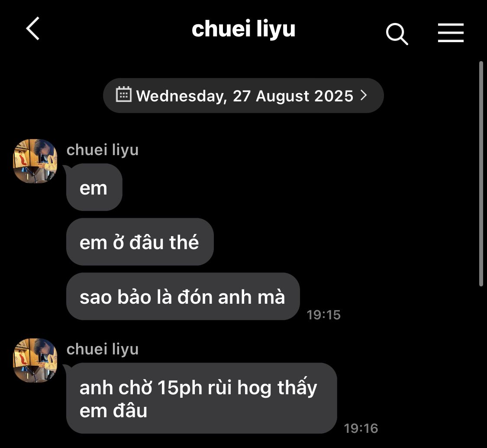Image resolution: width=487 pixels, height=448 pixels.
Task: Select the 'em' message bubble
Action: (94, 188)
